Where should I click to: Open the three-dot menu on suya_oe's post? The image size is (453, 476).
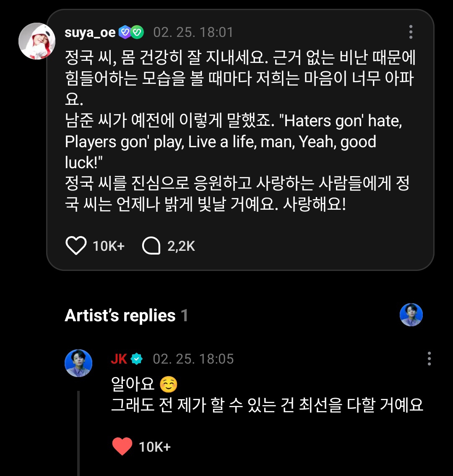[x=411, y=32]
